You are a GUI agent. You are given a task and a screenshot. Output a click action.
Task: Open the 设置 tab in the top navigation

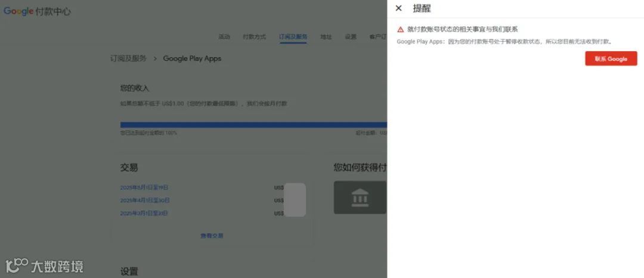tap(351, 37)
